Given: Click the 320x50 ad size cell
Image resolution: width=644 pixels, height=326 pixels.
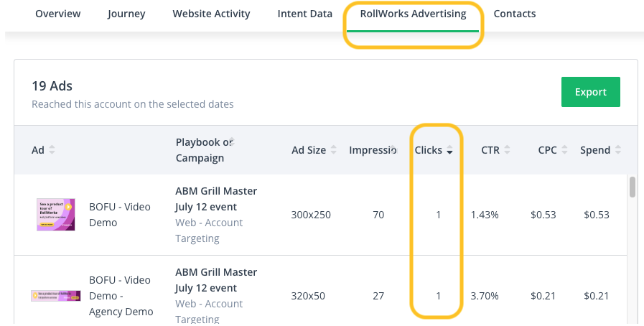Looking at the screenshot, I should [308, 296].
